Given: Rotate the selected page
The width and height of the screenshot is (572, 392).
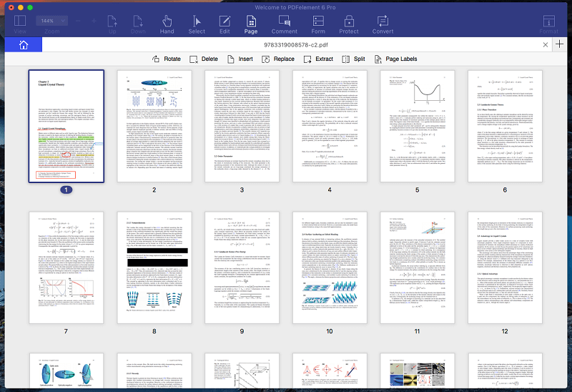Looking at the screenshot, I should [x=167, y=59].
